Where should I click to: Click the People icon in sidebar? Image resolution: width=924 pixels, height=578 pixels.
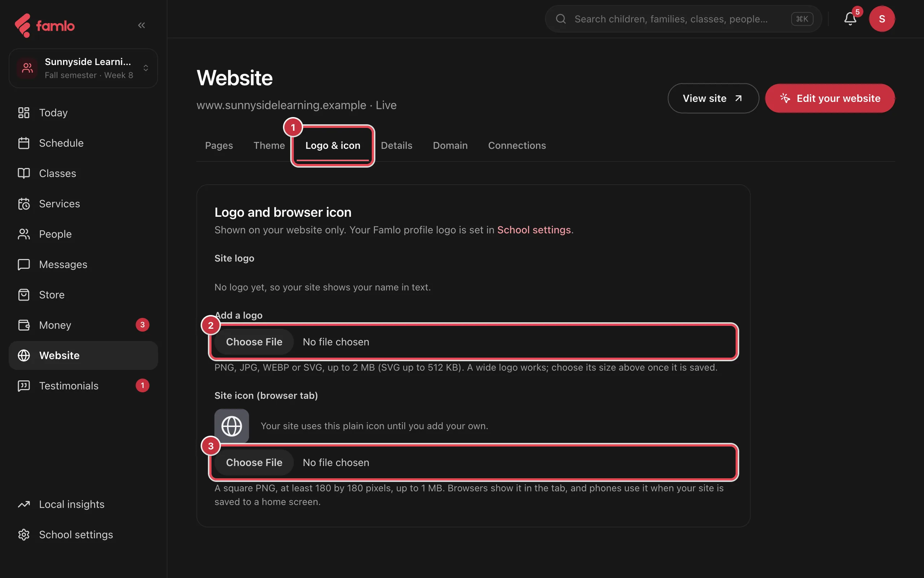click(24, 234)
